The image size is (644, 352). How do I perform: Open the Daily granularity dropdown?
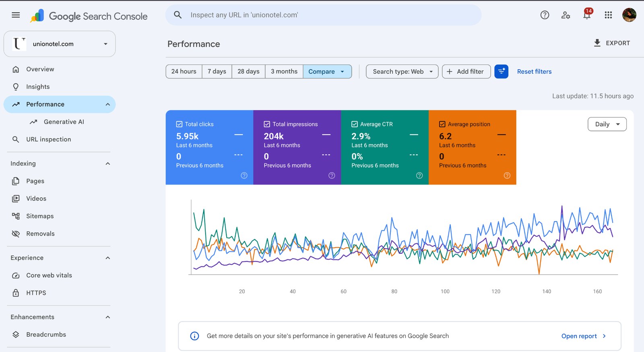607,124
